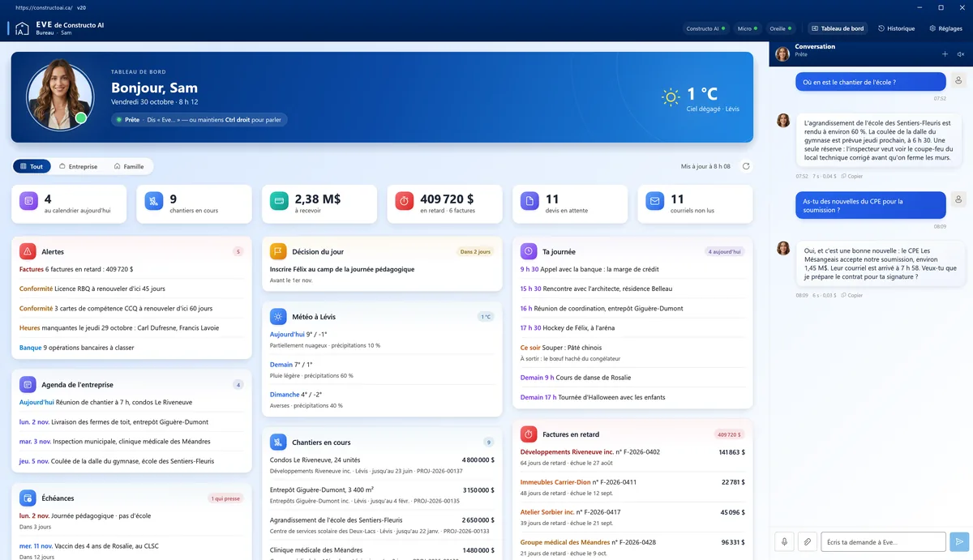Click the flag icon of 'Décision du jour'
This screenshot has height=560, width=973.
click(x=278, y=251)
